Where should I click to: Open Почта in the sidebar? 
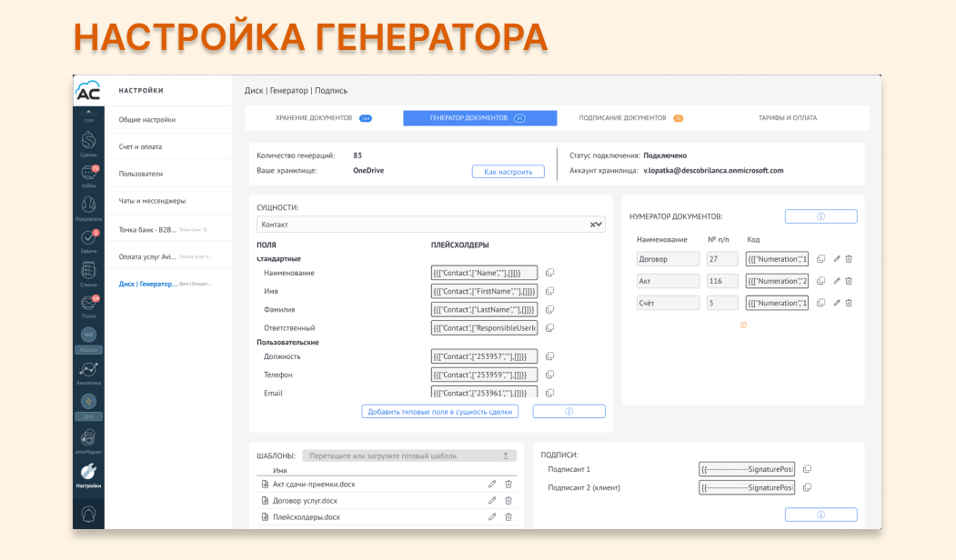click(88, 305)
